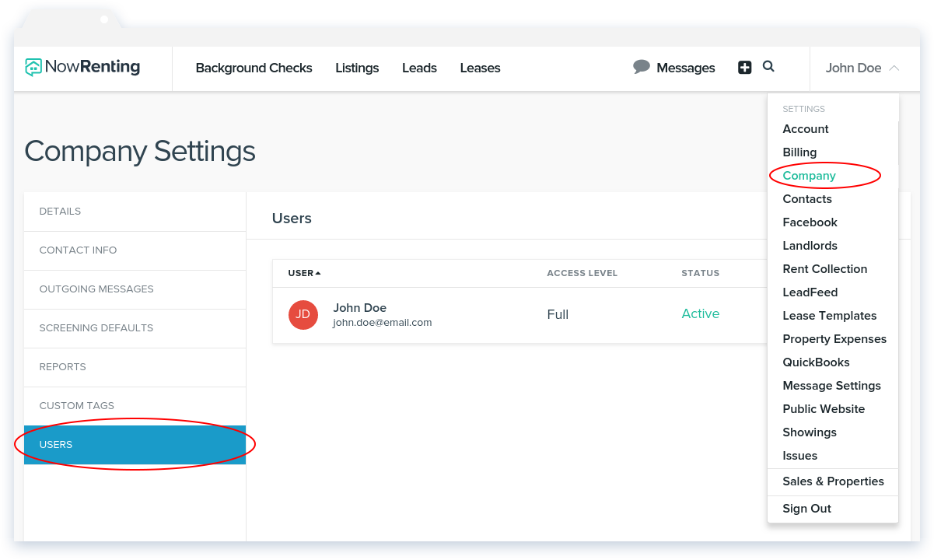This screenshot has width=934, height=560.
Task: Select the CUSTOM TAGS tab
Action: pyautogui.click(x=135, y=406)
